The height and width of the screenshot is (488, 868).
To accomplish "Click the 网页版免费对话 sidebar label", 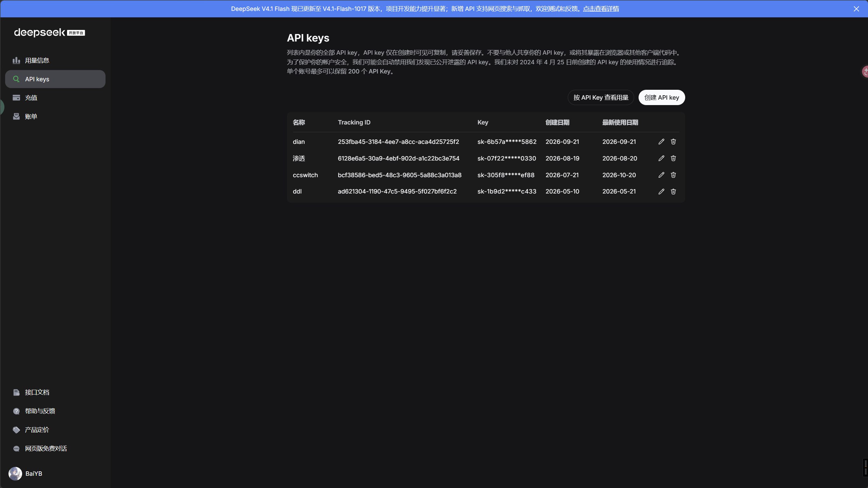I will coord(46,449).
